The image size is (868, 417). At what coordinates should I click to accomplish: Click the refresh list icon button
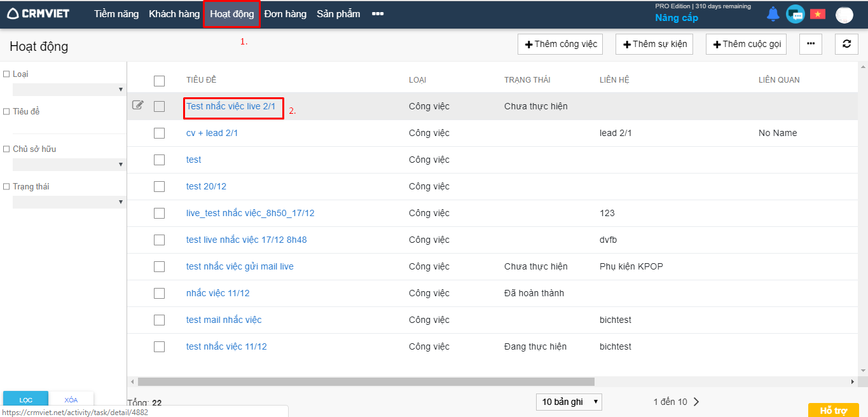click(x=846, y=44)
